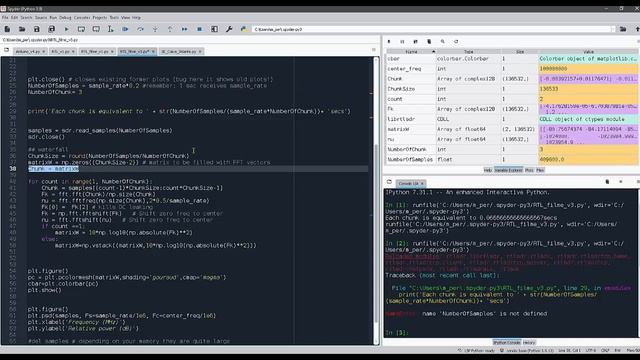Browse working directory with the folder icon
The width and height of the screenshot is (640, 360).
point(623,29)
